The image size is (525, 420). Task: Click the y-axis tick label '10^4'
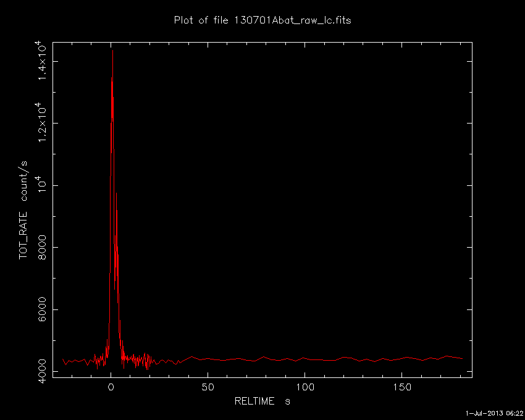coord(41,184)
